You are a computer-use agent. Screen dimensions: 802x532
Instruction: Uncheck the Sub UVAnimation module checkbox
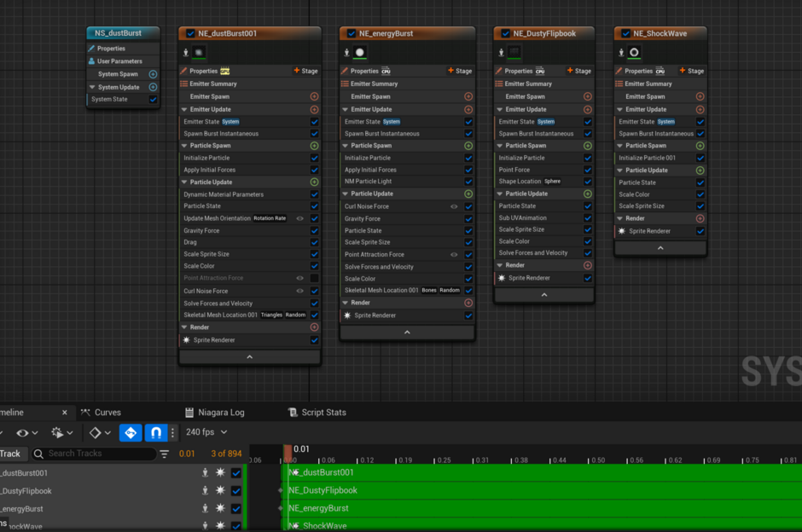tap(588, 217)
